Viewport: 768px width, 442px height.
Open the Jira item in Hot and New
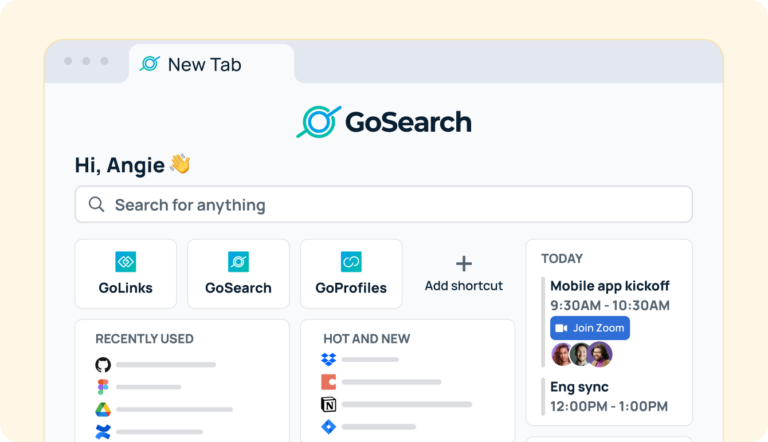tap(329, 427)
